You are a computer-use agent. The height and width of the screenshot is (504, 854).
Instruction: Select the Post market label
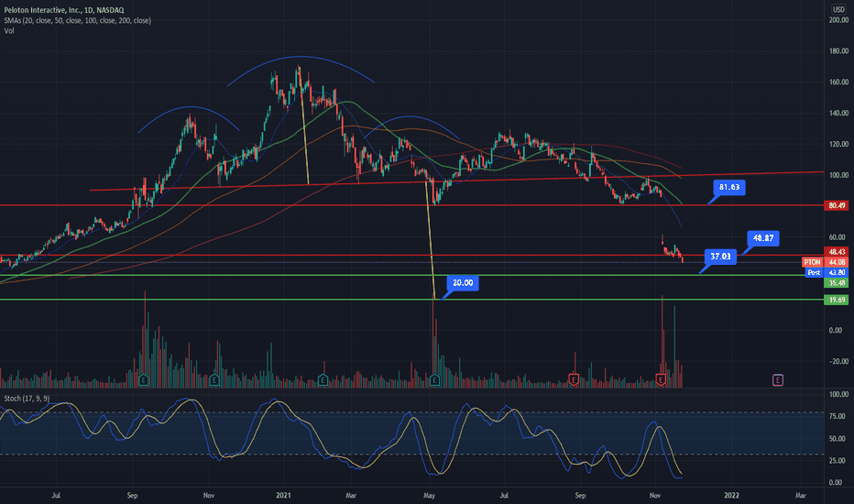[814, 272]
